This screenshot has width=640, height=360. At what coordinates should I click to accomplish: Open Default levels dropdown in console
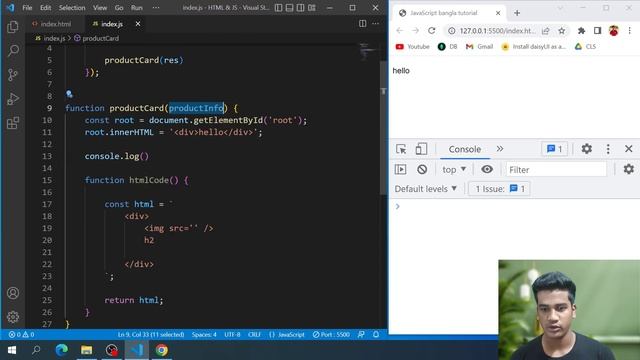426,189
